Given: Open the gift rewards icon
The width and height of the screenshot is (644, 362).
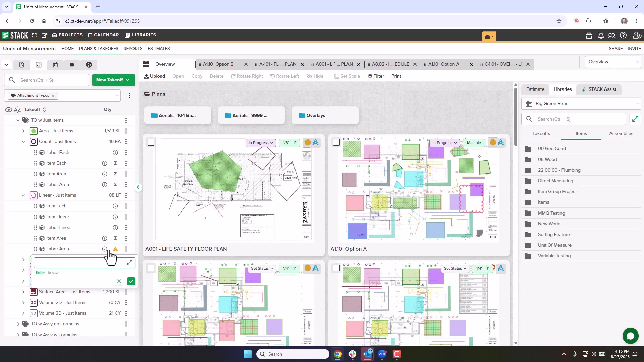Looking at the screenshot, I should pos(589,36).
